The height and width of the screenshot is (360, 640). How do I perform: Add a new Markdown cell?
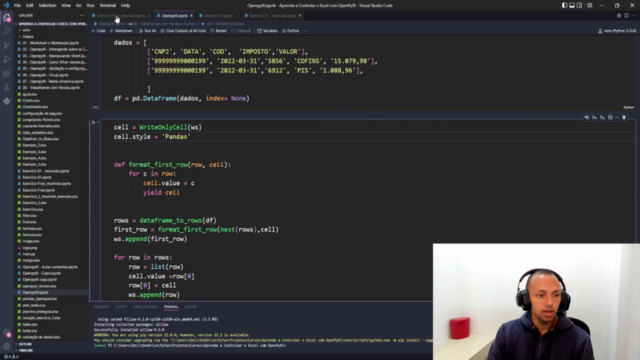[121, 31]
